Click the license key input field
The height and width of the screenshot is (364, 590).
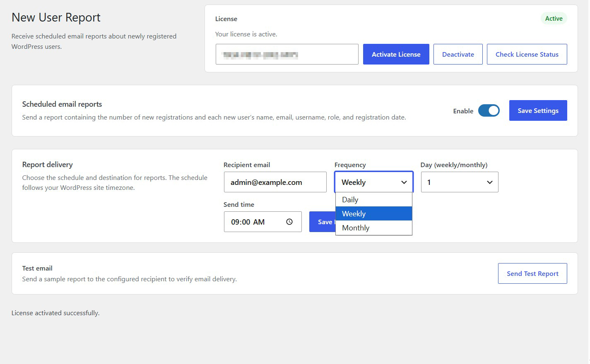coord(287,54)
